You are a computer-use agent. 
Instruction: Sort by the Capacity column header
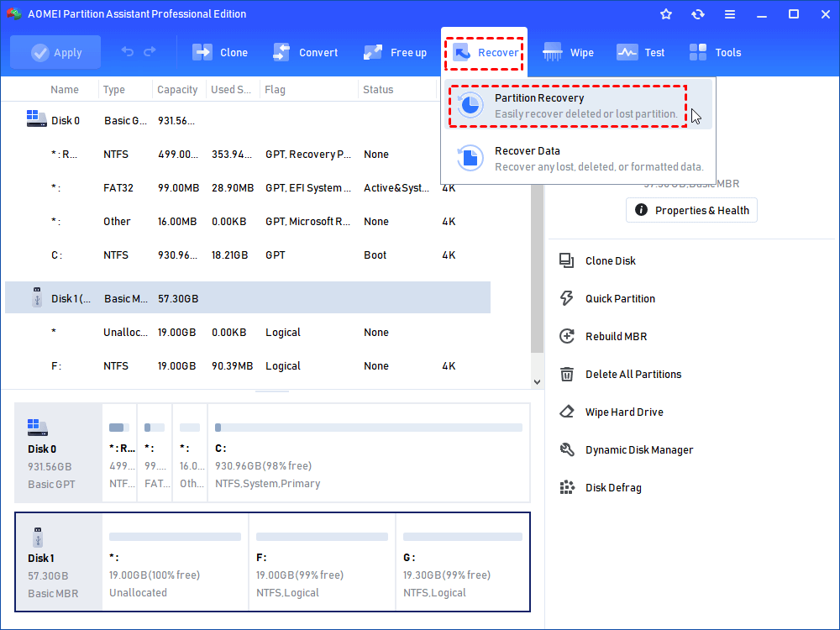pos(177,90)
